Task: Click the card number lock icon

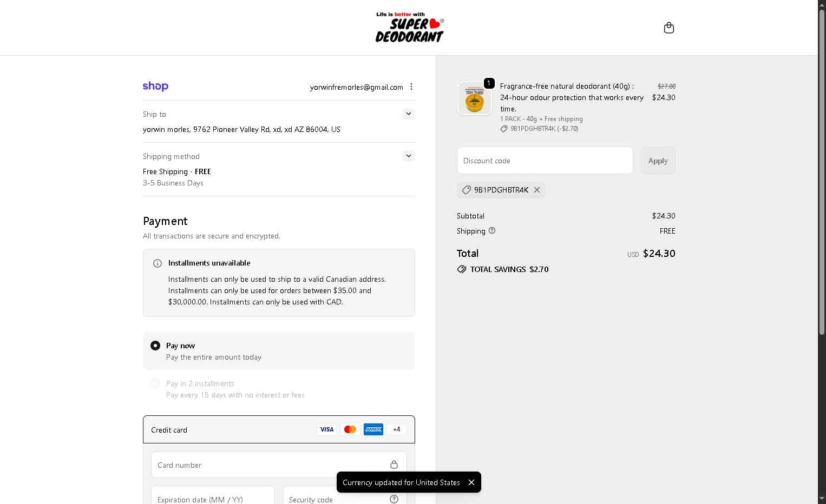Action: (x=394, y=465)
